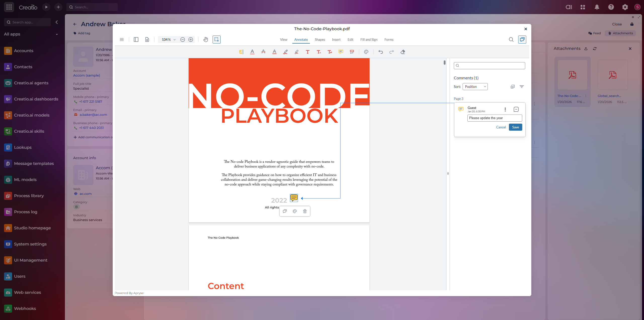Toggle the left side panel
The width and height of the screenshot is (644, 320).
point(136,40)
